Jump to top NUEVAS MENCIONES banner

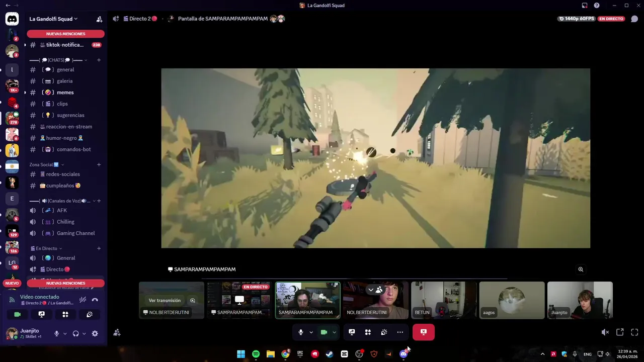(x=65, y=34)
